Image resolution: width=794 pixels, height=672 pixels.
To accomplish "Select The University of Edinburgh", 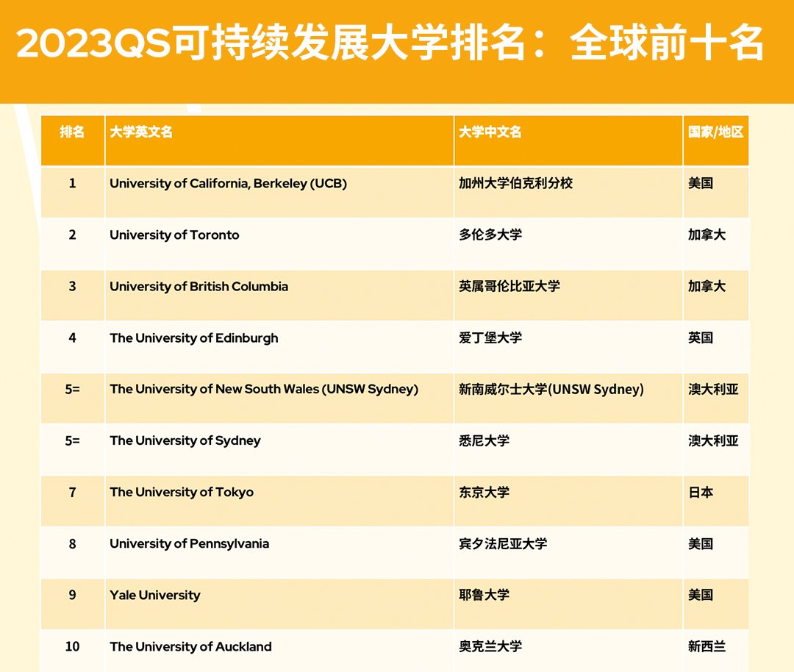I will pos(193,337).
